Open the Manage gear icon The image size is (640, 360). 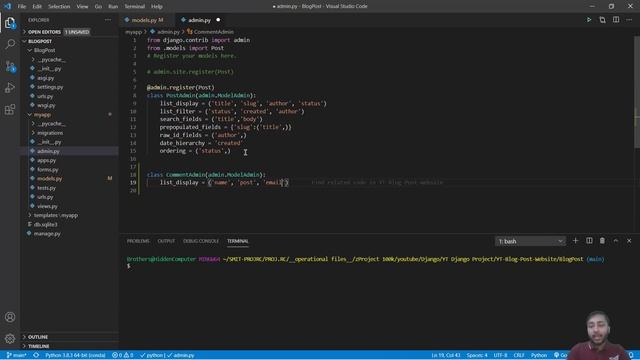click(10, 338)
